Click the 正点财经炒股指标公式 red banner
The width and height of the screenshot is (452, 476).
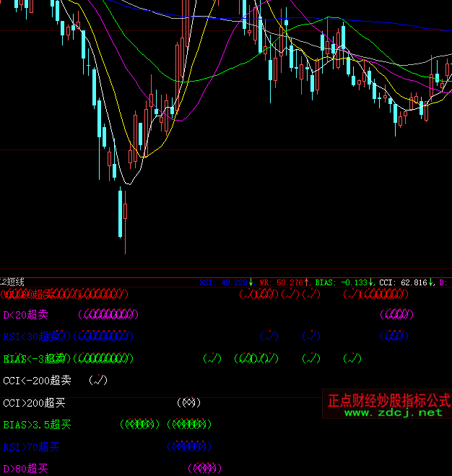pos(388,400)
